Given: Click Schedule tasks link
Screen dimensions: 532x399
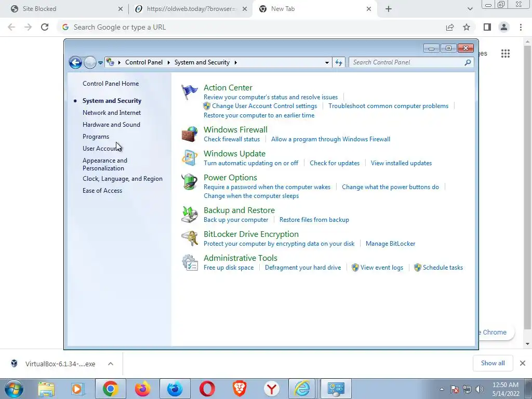Looking at the screenshot, I should [443, 268].
